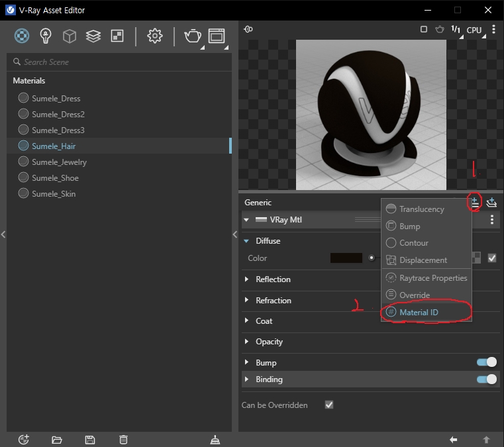Open V-Ray Settings gear icon
The width and height of the screenshot is (504, 447).
tap(155, 36)
